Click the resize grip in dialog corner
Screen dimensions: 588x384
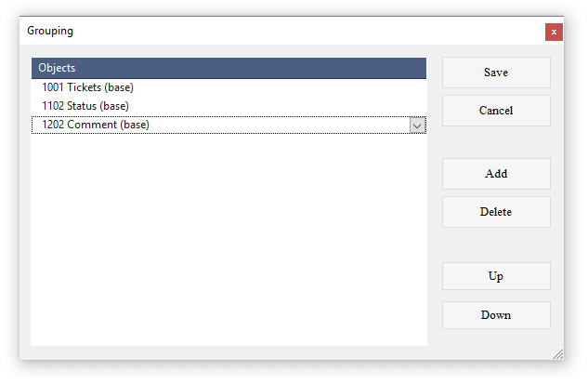(558, 353)
